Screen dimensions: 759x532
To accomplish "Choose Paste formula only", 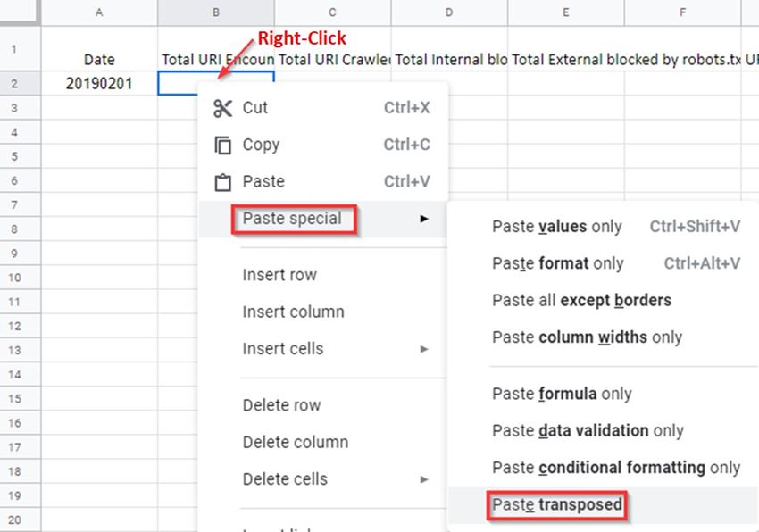I will (562, 394).
